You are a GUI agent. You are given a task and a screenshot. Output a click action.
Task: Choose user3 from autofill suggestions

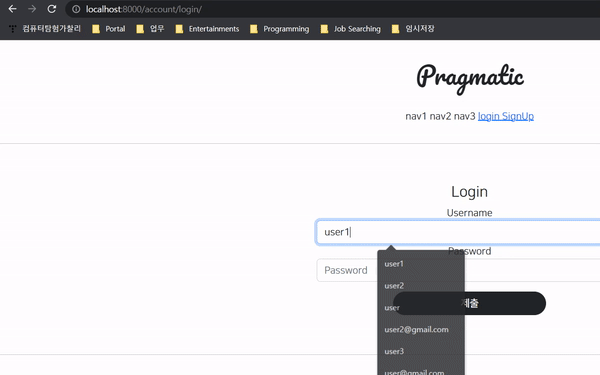[x=421, y=351]
